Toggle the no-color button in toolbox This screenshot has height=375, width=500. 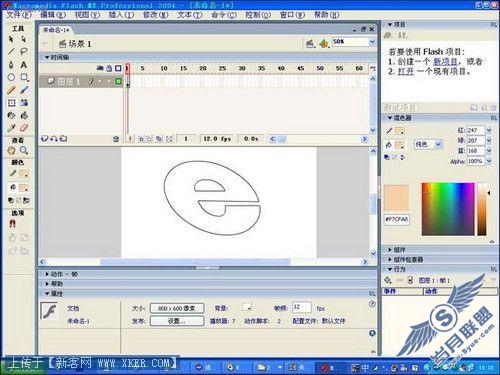click(19, 200)
